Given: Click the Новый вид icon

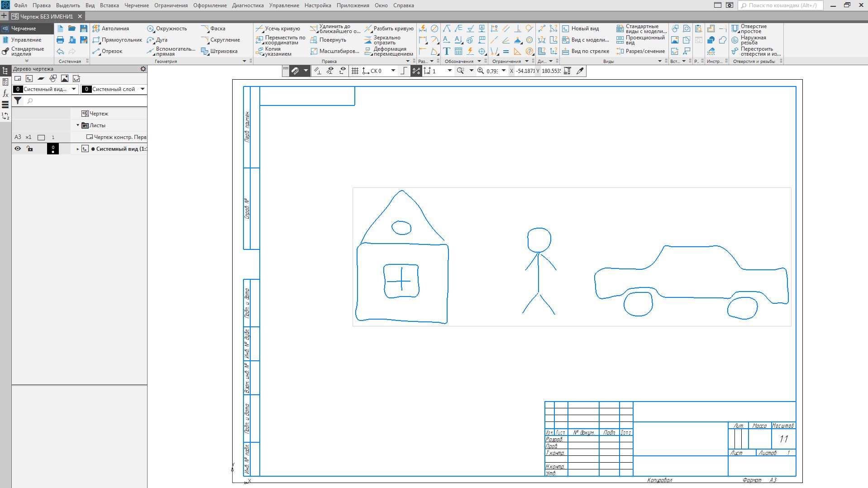Looking at the screenshot, I should [x=580, y=29].
